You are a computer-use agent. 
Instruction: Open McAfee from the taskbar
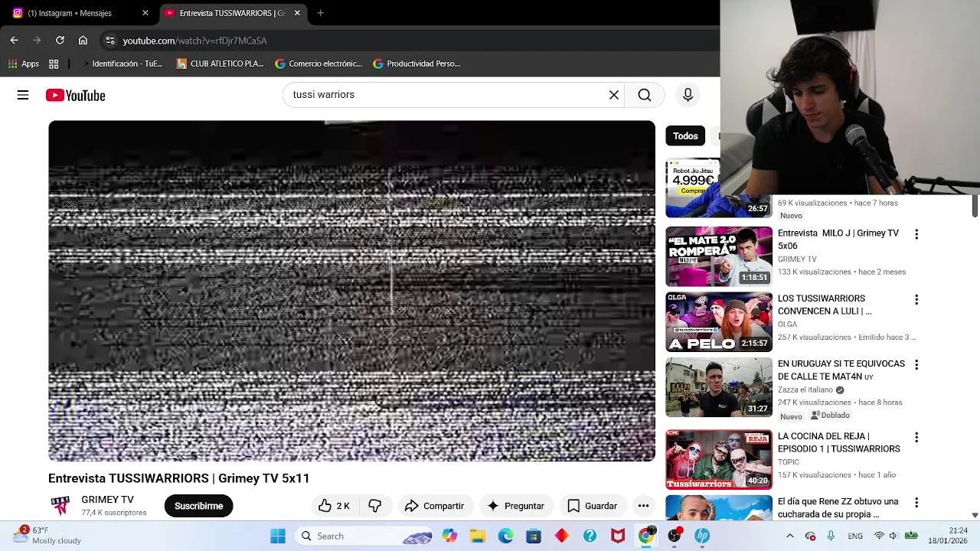click(618, 536)
